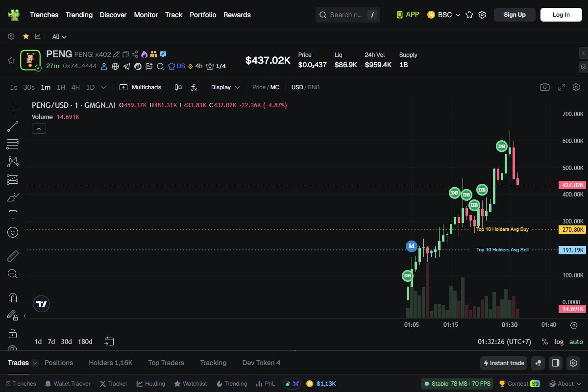Image resolution: width=588 pixels, height=392 pixels.
Task: Open the Trenches menu
Action: (44, 15)
